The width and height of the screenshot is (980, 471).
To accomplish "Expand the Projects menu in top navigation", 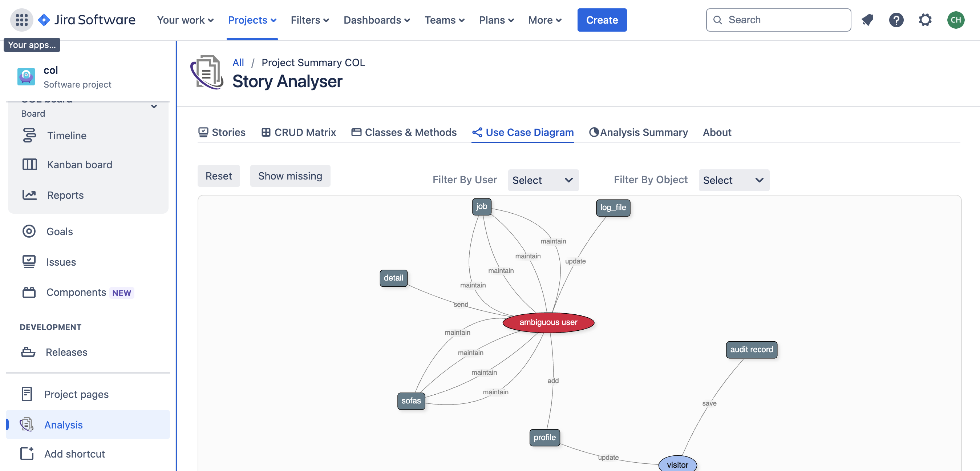I will (252, 19).
